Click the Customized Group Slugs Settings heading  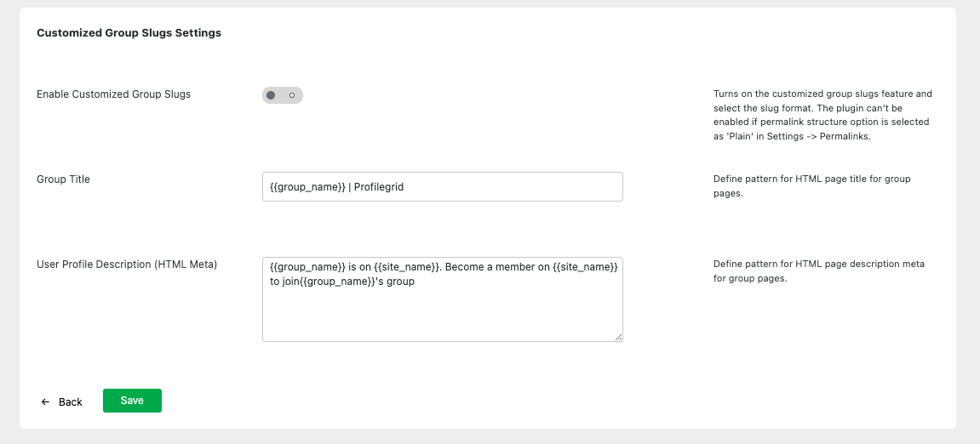tap(129, 33)
